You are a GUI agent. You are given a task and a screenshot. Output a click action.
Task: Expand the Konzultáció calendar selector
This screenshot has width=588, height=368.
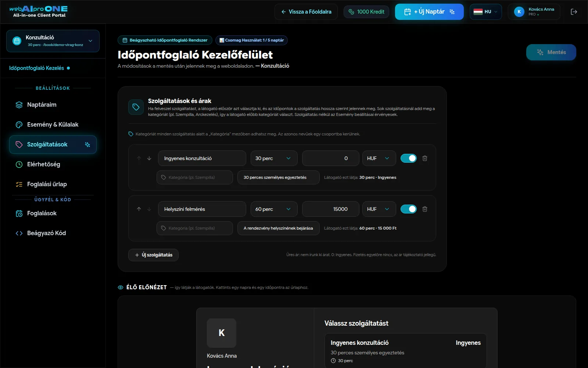[x=53, y=41]
